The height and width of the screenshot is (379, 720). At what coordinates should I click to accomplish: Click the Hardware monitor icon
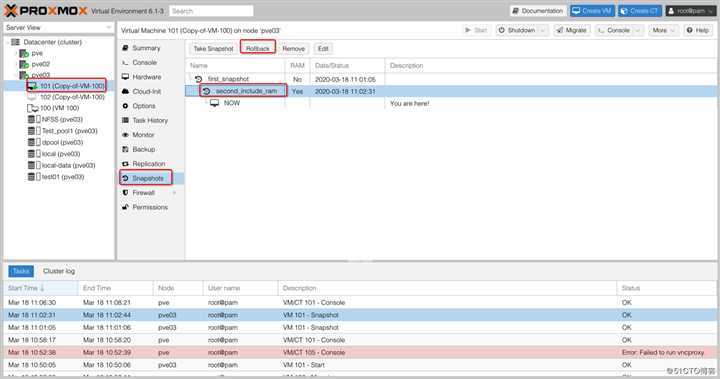125,77
